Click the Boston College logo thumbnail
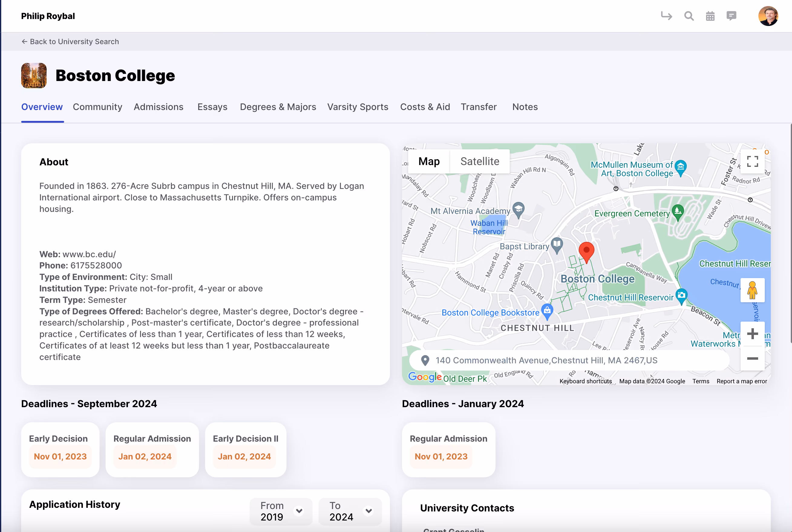Viewport: 792px width, 532px height. click(x=34, y=75)
